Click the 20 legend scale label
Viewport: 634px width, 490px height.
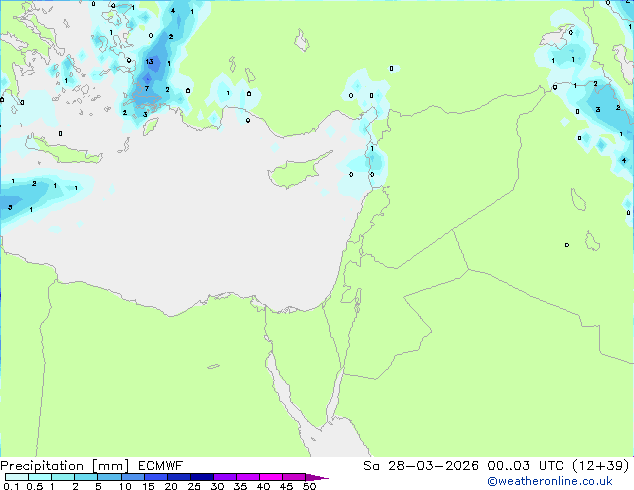[x=171, y=486]
